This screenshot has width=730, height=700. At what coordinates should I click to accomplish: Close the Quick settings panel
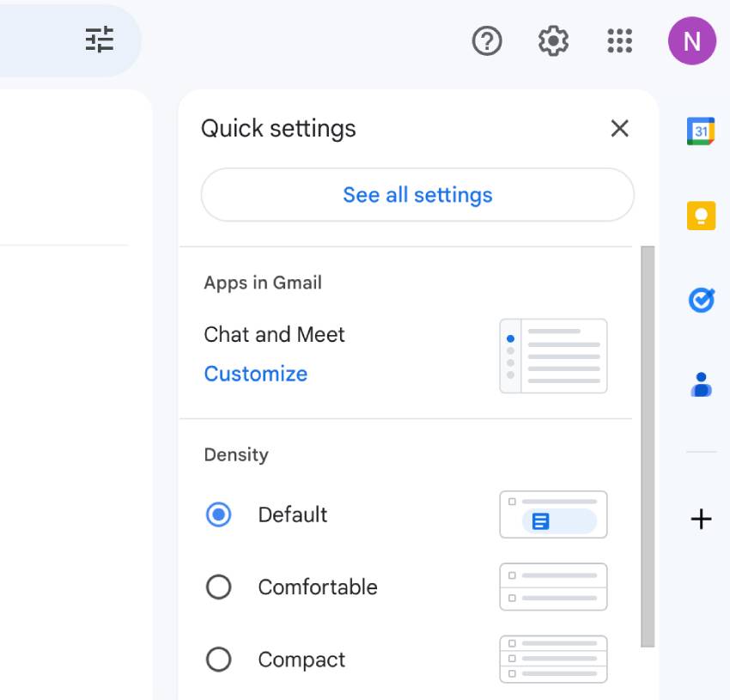[619, 128]
